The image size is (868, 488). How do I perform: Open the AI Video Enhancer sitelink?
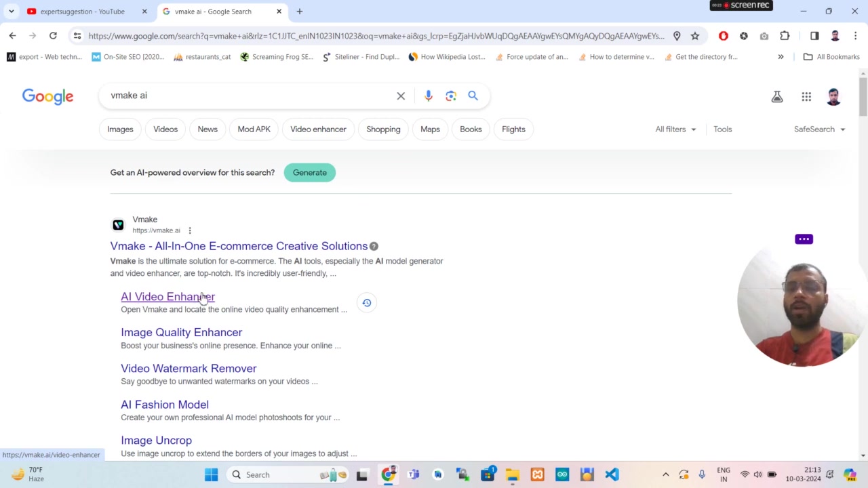(167, 297)
